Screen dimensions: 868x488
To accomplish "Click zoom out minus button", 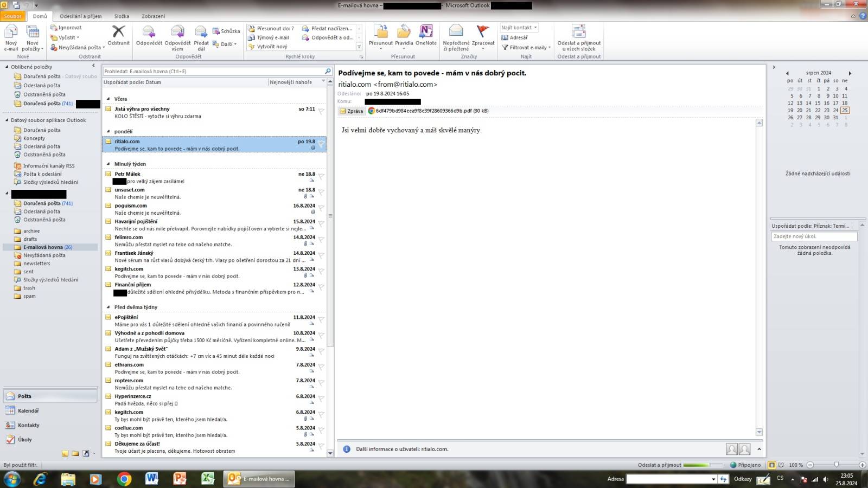I will [x=810, y=465].
